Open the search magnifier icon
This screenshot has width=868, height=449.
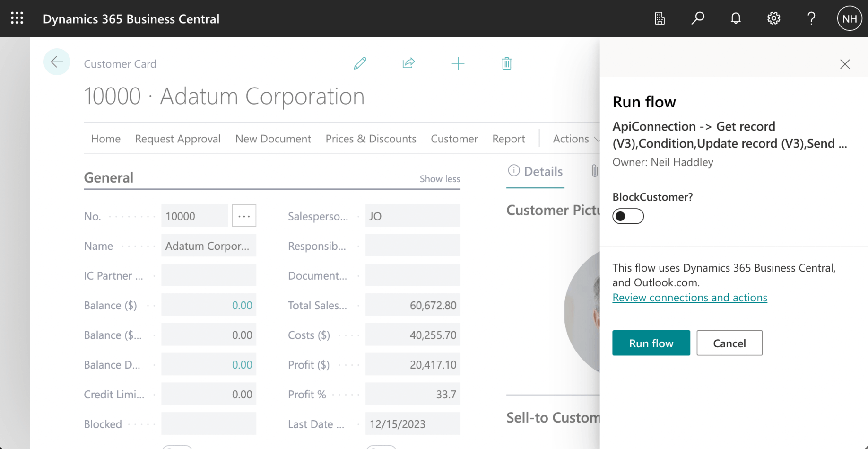coord(697,18)
